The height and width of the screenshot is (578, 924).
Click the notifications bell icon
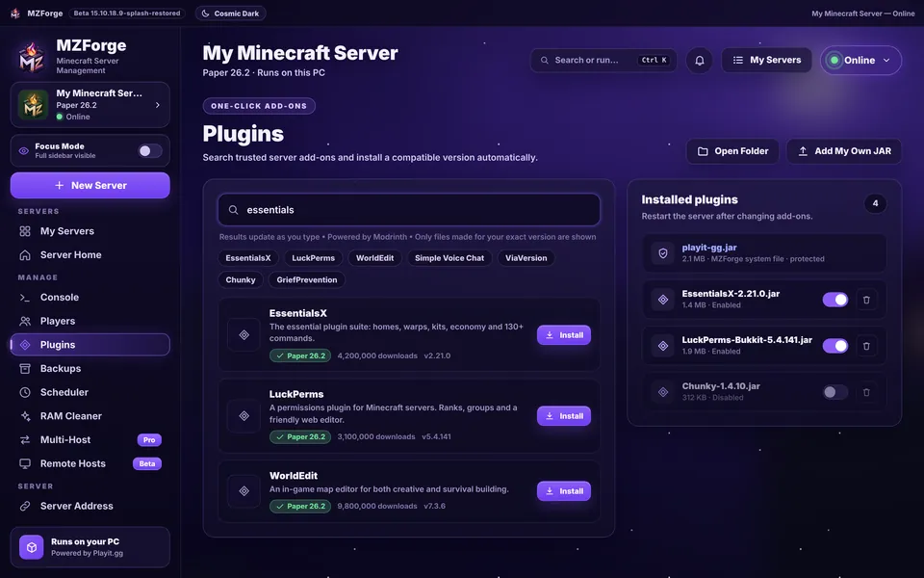(700, 60)
